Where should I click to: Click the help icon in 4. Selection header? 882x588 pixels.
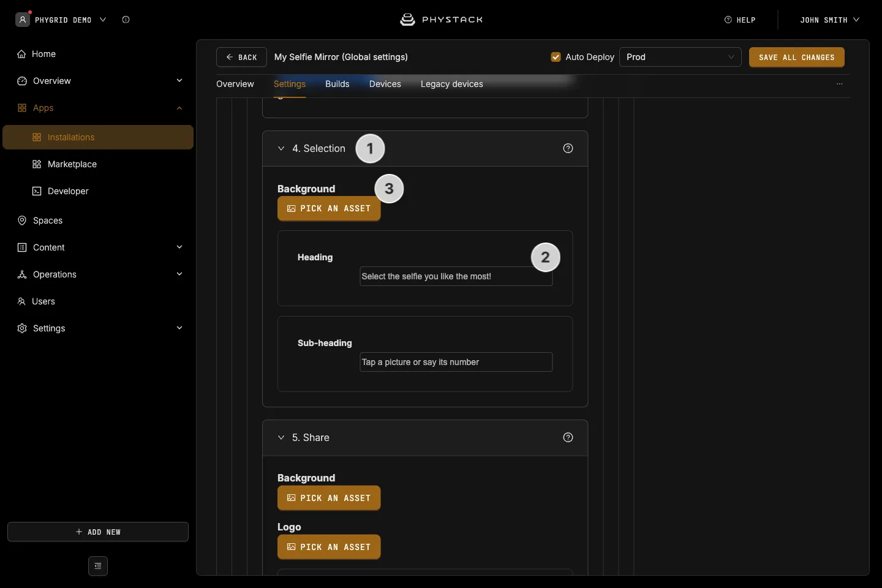click(x=568, y=148)
